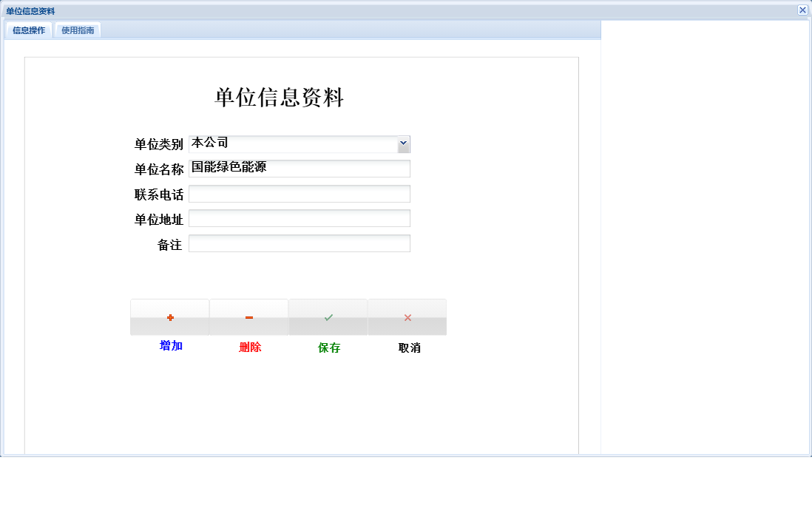Click the red minus icon to delete record
The width and height of the screenshot is (812, 508).
point(248,316)
